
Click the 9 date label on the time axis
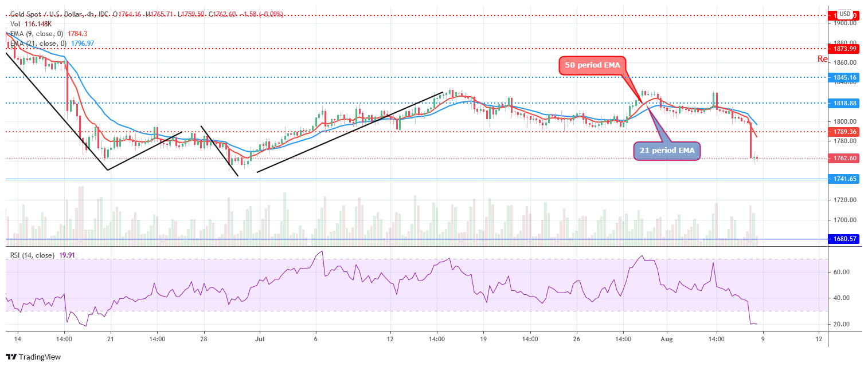click(763, 339)
